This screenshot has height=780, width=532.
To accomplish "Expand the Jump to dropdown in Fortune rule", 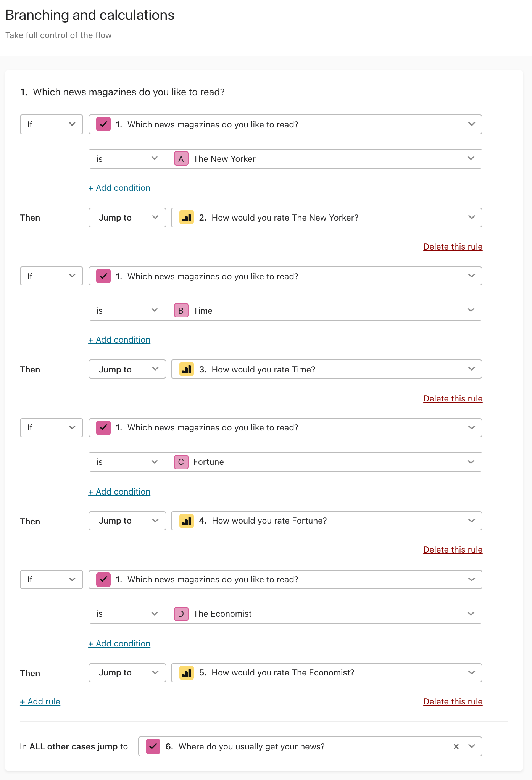I will [127, 521].
